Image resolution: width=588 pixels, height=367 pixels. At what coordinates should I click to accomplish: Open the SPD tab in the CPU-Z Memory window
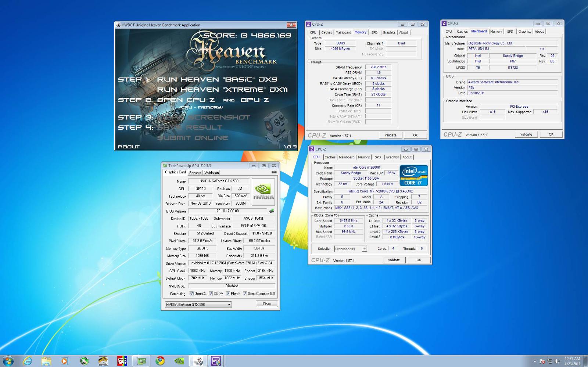coord(374,32)
